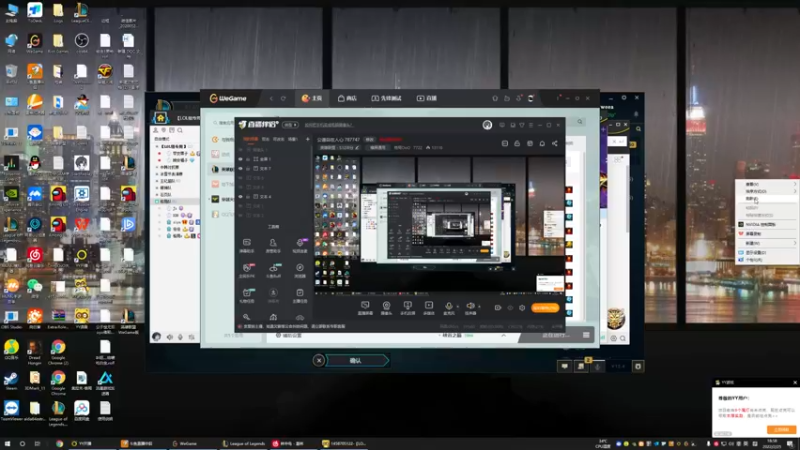Open the OBS Studio desktop shortcut
Viewport: 800px width, 450px height.
(11, 319)
